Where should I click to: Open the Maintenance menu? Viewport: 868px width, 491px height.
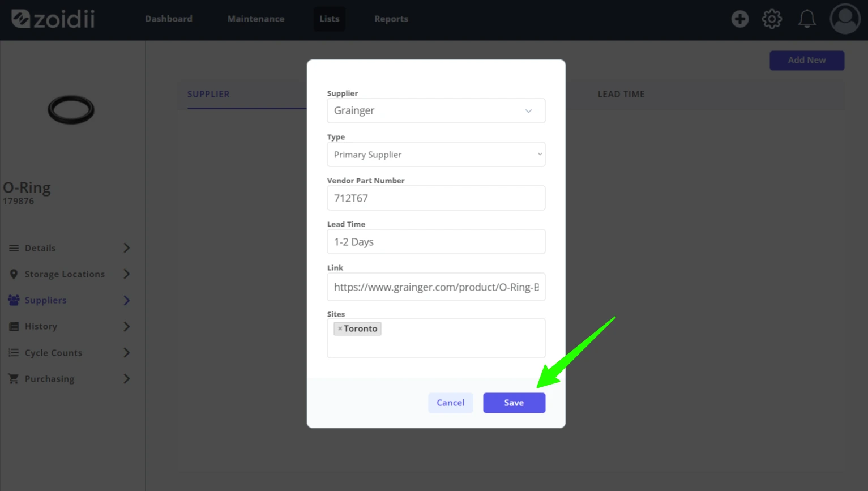point(256,19)
